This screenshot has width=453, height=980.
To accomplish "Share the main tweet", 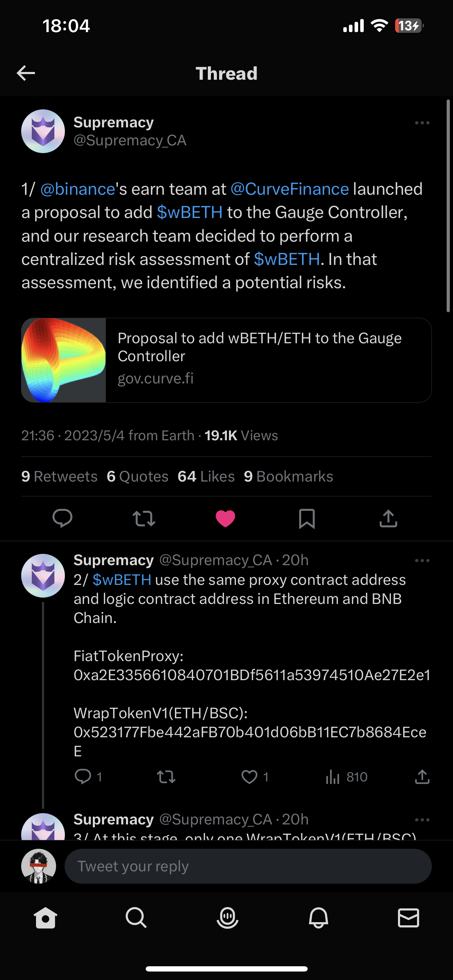I will [x=388, y=518].
